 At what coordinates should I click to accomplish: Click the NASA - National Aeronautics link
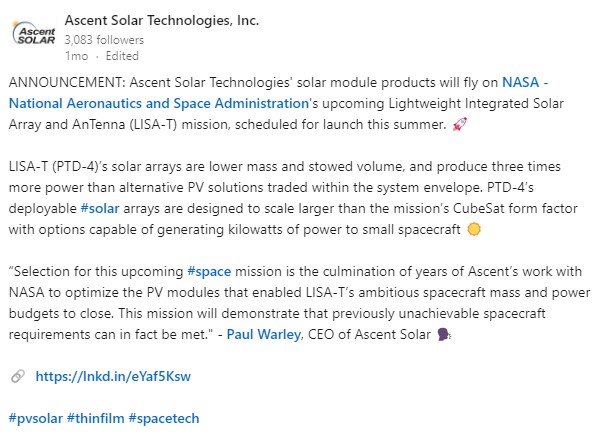(525, 82)
